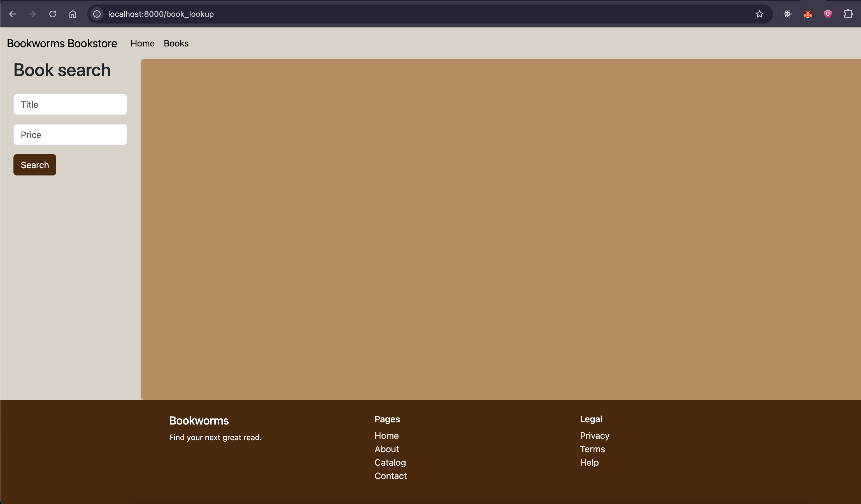Image resolution: width=861 pixels, height=504 pixels.
Task: Bookmark this page with the star icon
Action: tap(759, 14)
